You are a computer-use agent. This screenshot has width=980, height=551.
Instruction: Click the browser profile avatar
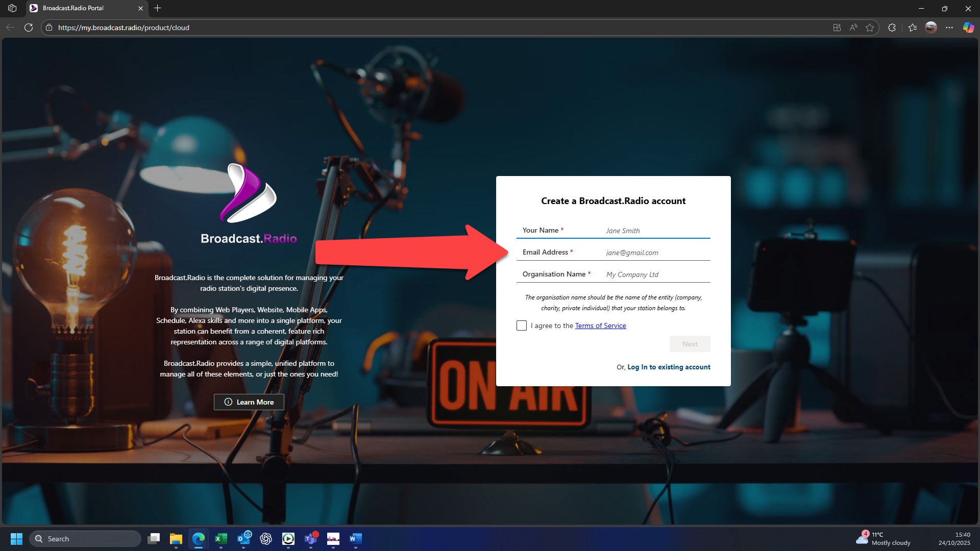[931, 28]
